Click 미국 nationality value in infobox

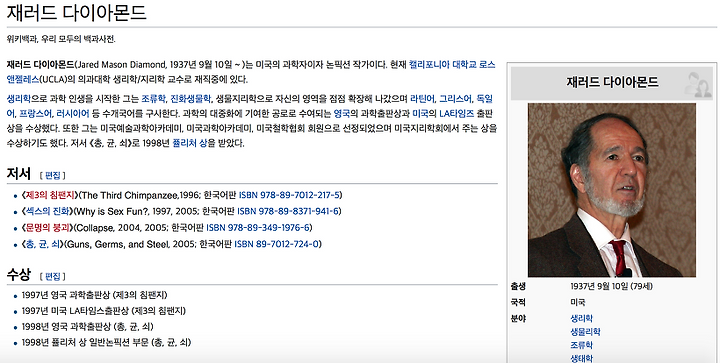pyautogui.click(x=578, y=302)
